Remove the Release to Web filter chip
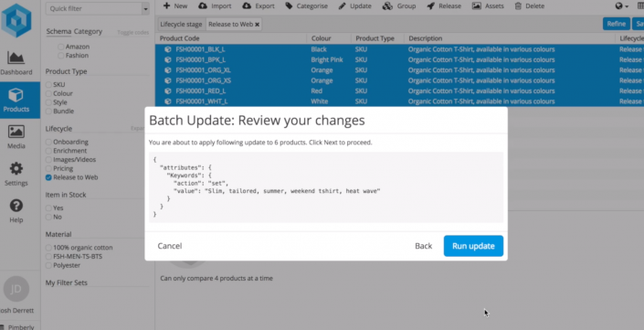This screenshot has width=644, height=330. (257, 25)
